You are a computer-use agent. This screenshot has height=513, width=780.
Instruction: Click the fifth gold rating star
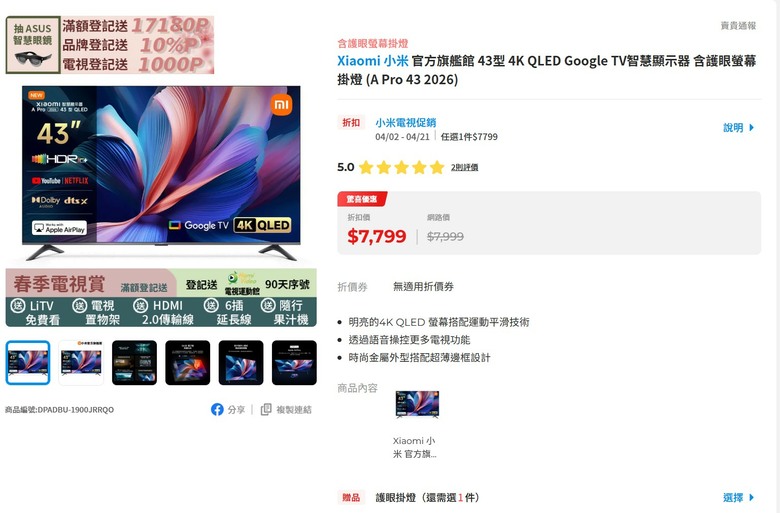(x=437, y=167)
